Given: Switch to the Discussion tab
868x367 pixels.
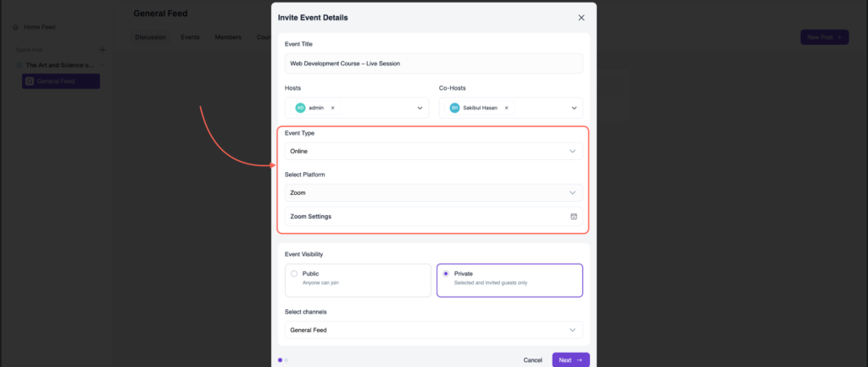Looking at the screenshot, I should click(151, 37).
